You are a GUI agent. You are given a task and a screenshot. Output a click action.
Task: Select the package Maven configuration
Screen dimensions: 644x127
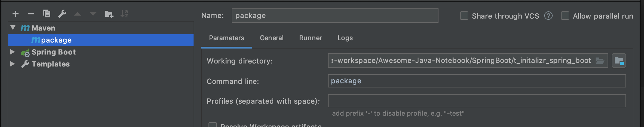point(56,40)
